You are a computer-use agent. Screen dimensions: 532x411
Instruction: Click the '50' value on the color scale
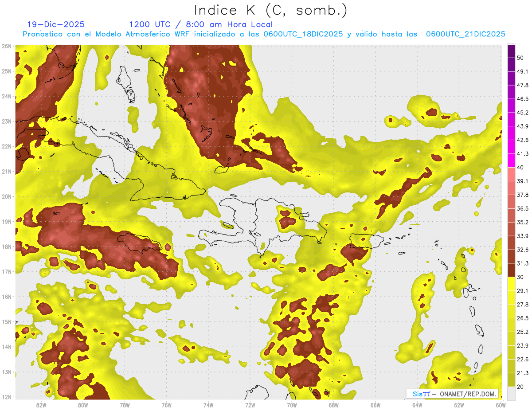(x=520, y=58)
